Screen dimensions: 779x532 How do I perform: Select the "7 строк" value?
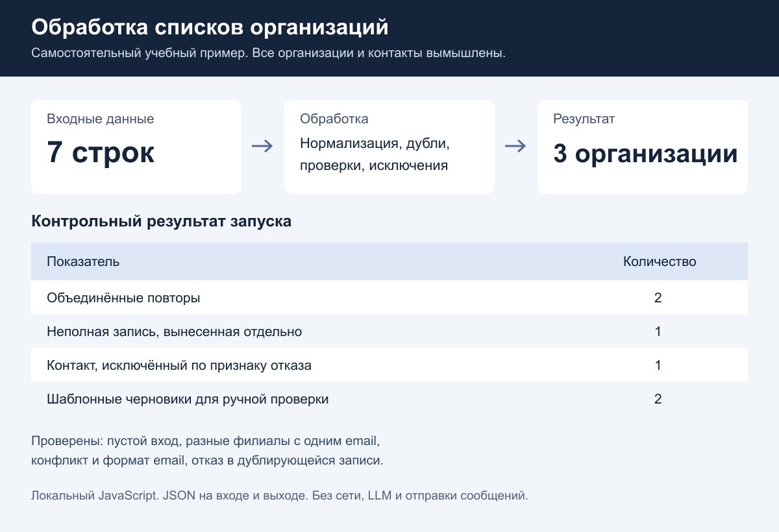click(x=101, y=153)
